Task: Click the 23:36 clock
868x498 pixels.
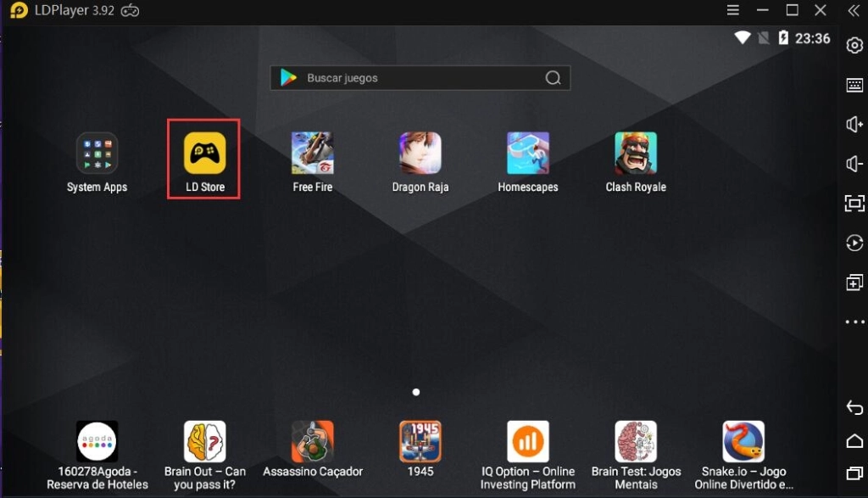Action: pyautogui.click(x=813, y=38)
